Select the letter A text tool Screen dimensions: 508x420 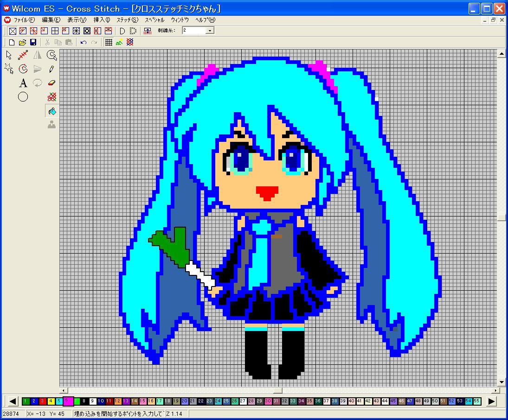23,83
